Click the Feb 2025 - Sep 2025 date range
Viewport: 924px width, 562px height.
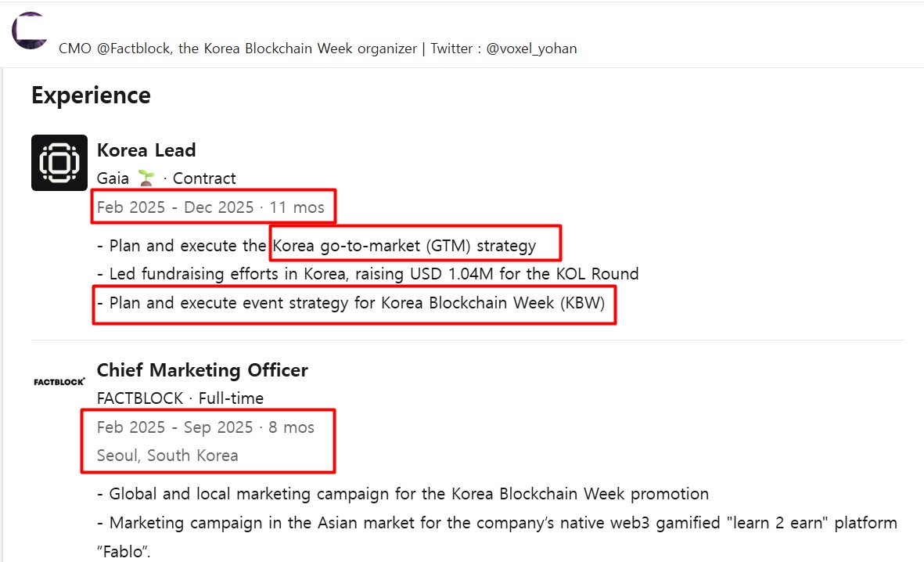tap(205, 427)
